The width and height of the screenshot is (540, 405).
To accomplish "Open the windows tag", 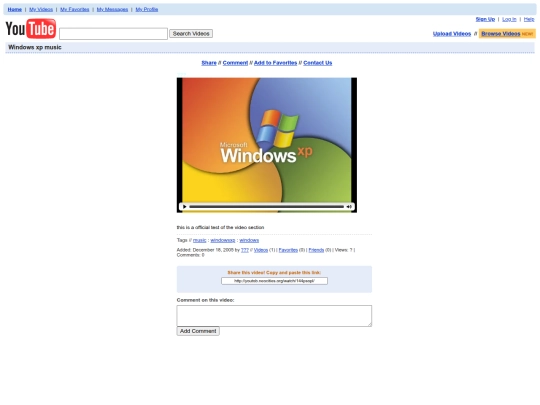I will [249, 240].
